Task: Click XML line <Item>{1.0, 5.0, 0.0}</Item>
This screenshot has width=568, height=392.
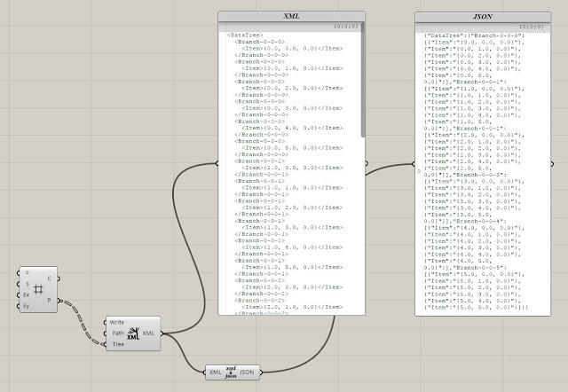Action: [x=292, y=268]
